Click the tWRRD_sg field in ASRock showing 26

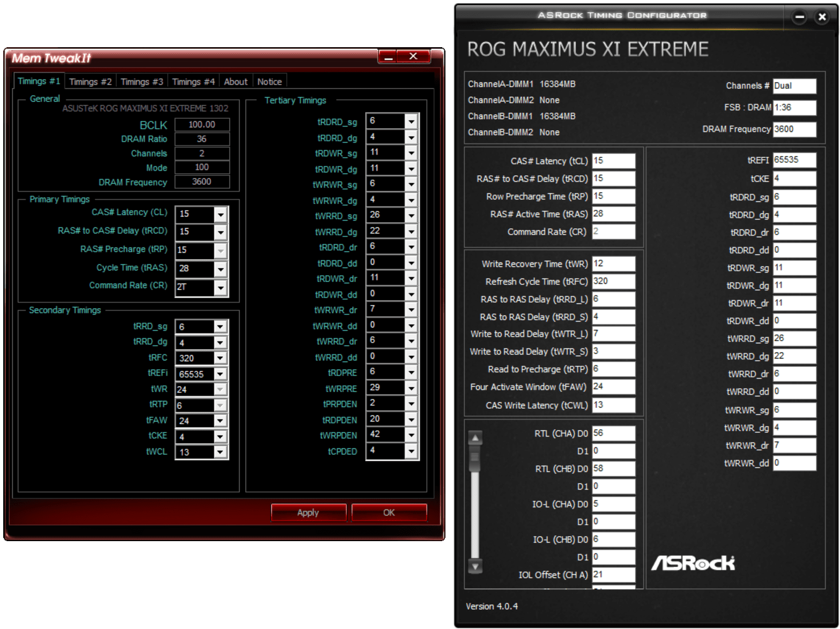[794, 339]
